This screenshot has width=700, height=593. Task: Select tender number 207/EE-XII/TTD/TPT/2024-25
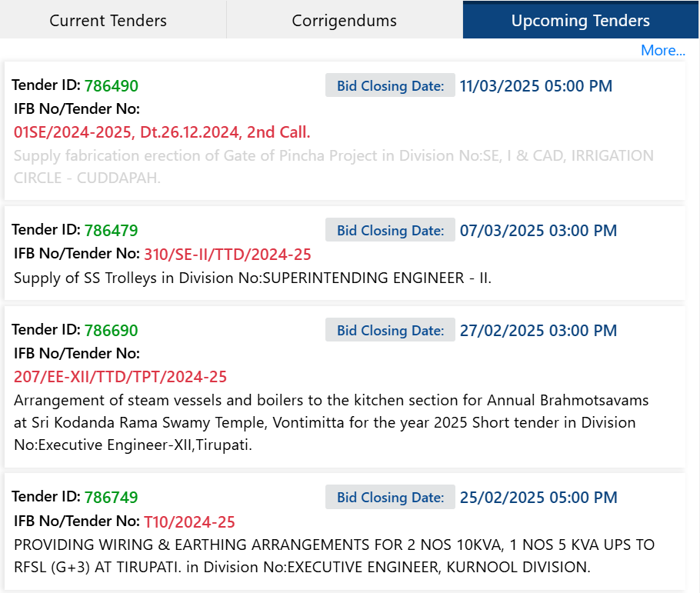tap(121, 377)
